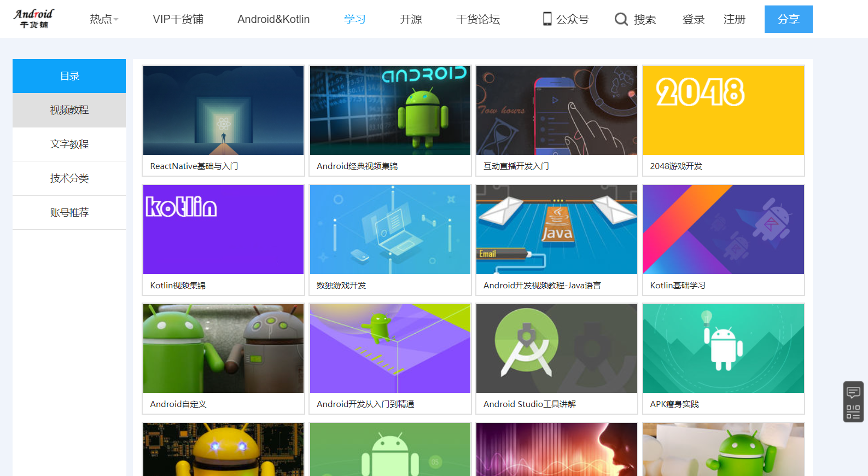Click the 公众号 text label
Screen dimensions: 868x476
(x=573, y=19)
